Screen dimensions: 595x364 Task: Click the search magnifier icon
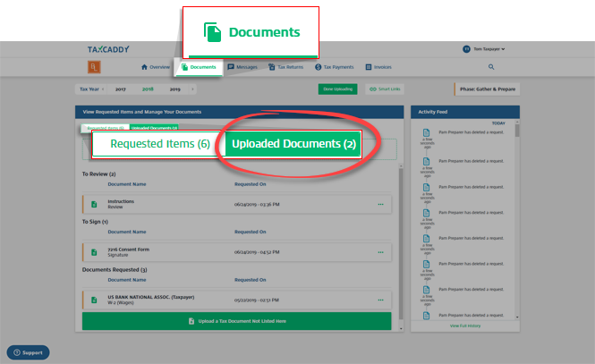(x=491, y=67)
